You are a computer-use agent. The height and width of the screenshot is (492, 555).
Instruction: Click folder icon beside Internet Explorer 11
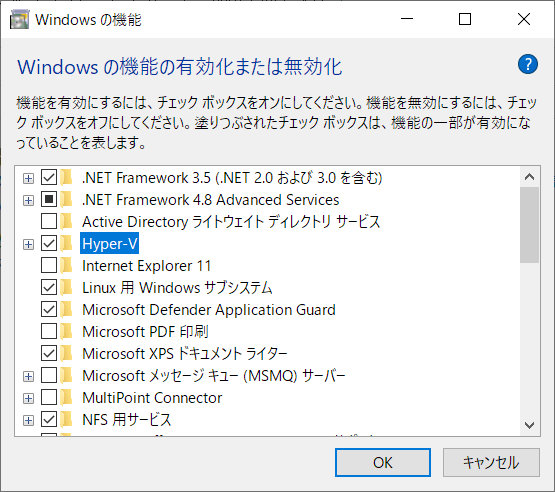click(x=66, y=265)
